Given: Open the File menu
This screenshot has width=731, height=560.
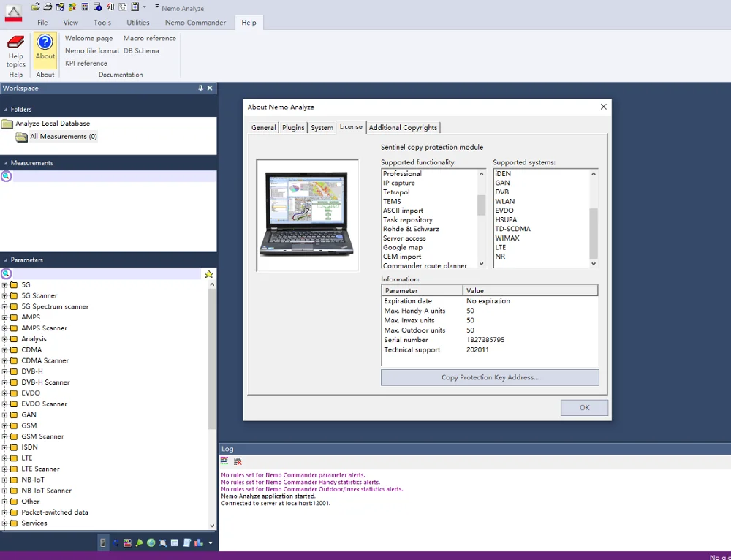Looking at the screenshot, I should click(x=42, y=23).
